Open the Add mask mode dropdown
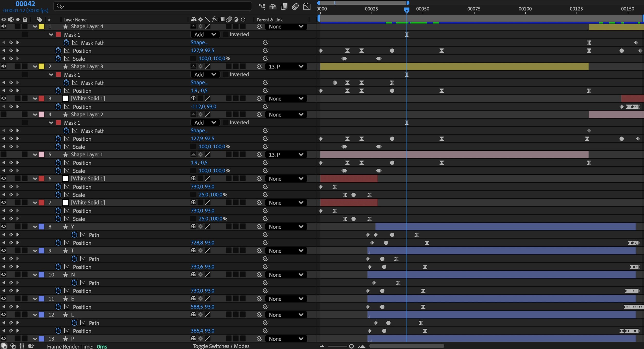Screen dimensions: 644x349 pos(205,34)
